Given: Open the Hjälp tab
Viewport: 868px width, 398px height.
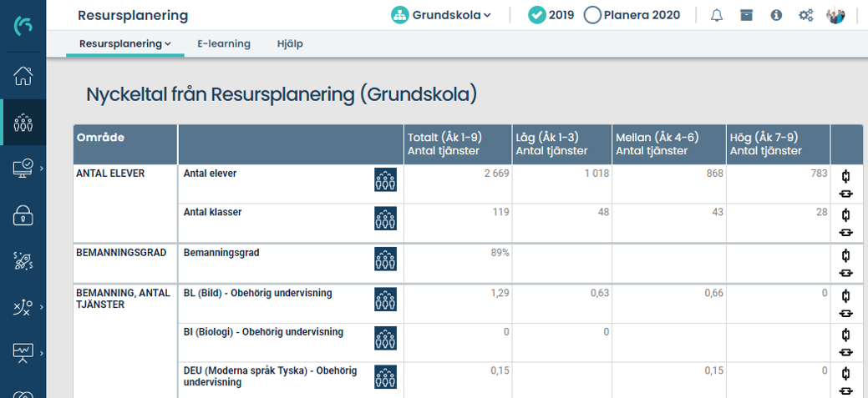Looking at the screenshot, I should (x=290, y=43).
